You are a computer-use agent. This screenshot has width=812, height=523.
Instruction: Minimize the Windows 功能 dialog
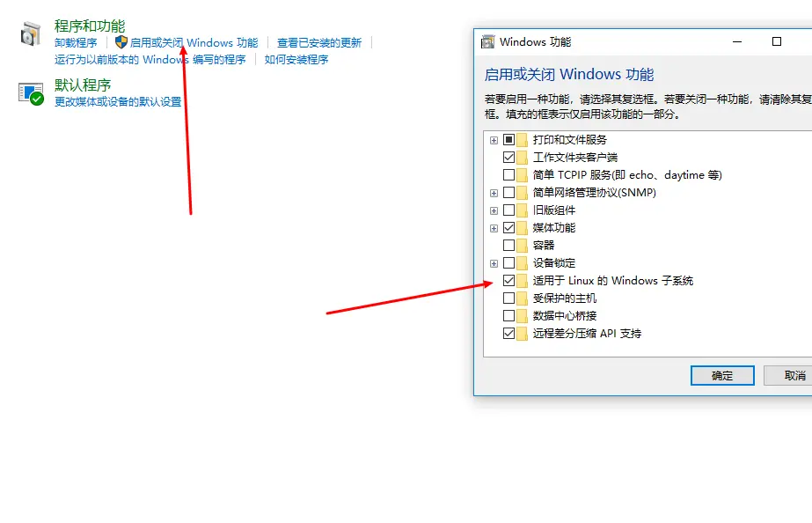pos(737,42)
